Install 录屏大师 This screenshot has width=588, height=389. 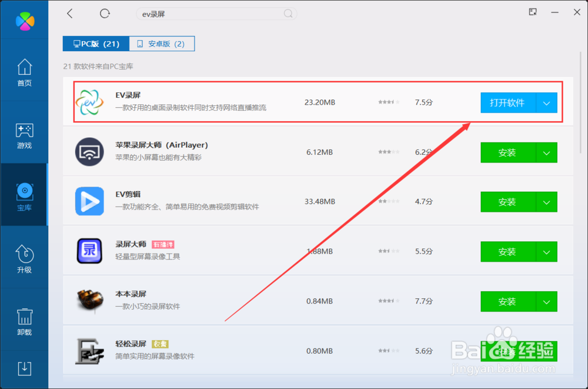pyautogui.click(x=508, y=251)
